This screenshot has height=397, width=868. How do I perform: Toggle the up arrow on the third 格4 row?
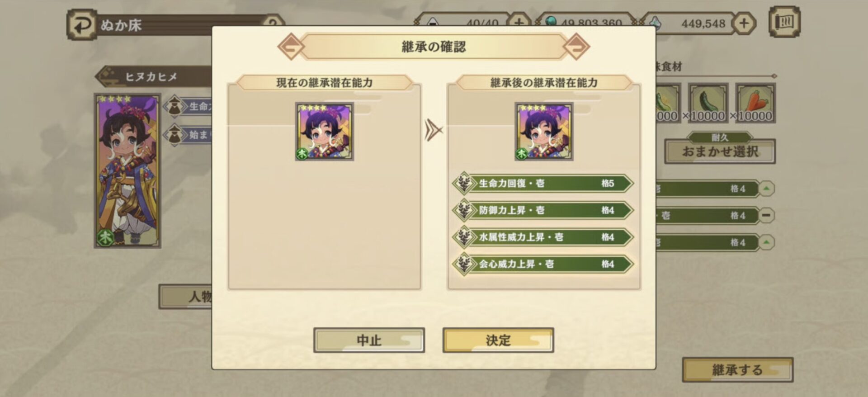pyautogui.click(x=766, y=242)
